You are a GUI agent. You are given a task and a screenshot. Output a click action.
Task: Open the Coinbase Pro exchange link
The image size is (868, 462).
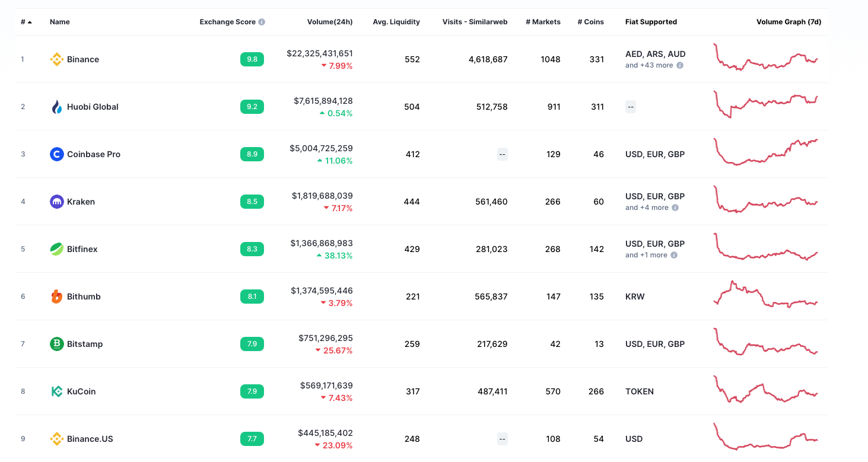point(94,154)
